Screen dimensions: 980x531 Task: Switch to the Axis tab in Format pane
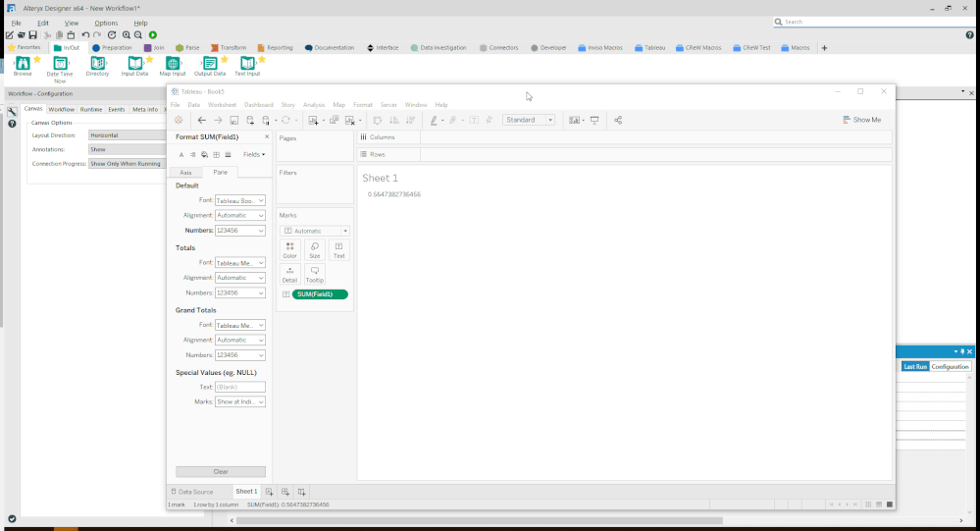(185, 173)
